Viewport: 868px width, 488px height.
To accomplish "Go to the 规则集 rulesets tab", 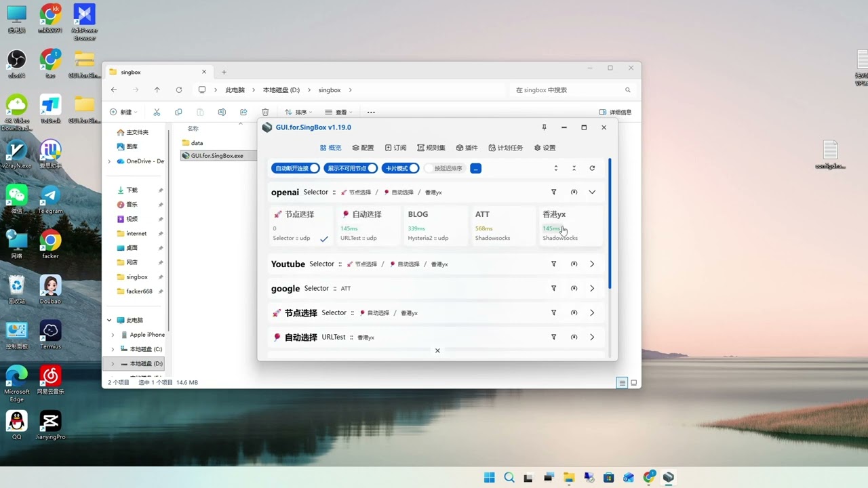I will pos(431,148).
